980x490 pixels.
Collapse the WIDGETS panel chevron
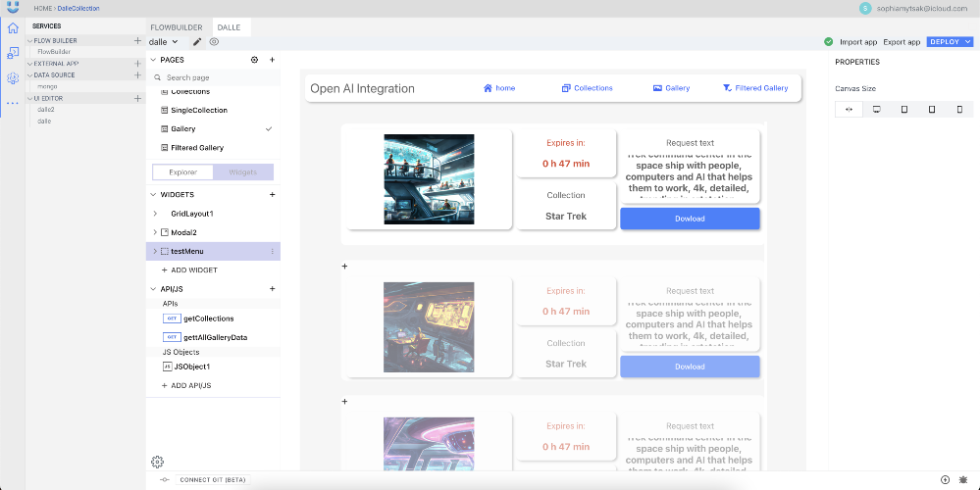pos(153,195)
